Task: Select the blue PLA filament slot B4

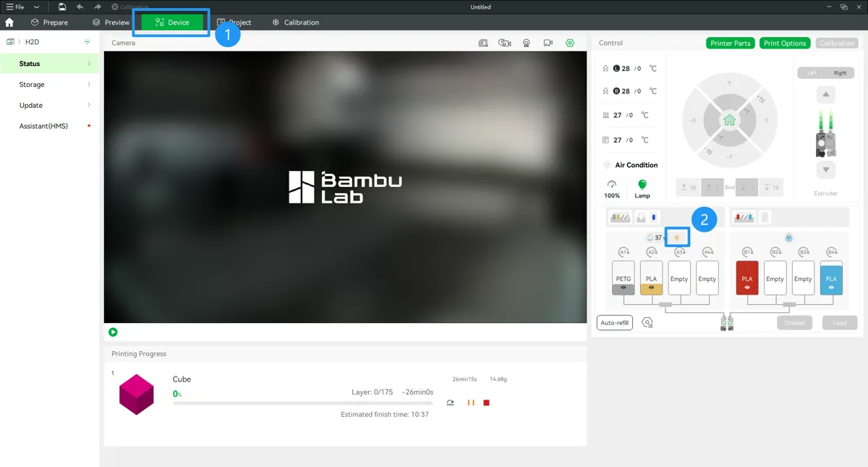Action: click(x=831, y=278)
